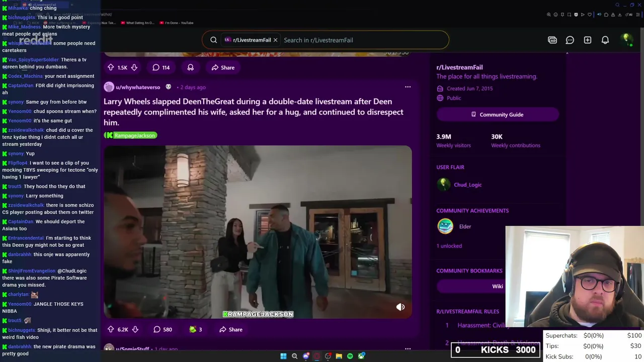This screenshot has width=644, height=362.
Task: Share the post with 114 comments
Action: 223,67
